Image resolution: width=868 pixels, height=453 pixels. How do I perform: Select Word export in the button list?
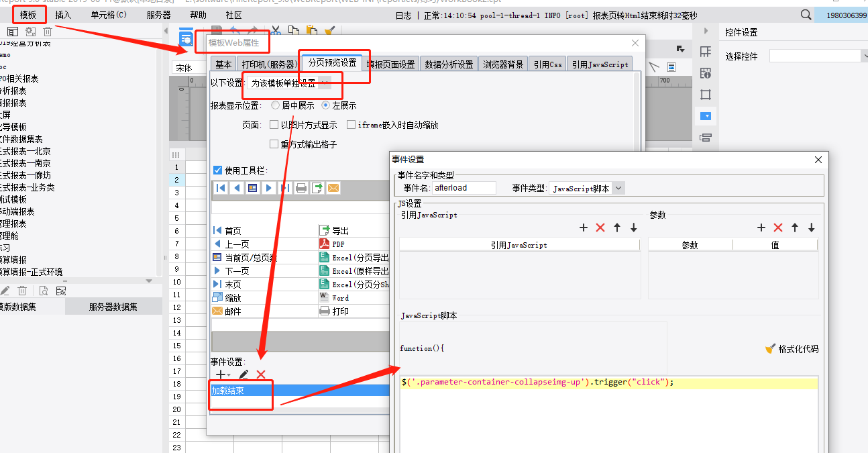[354, 298]
